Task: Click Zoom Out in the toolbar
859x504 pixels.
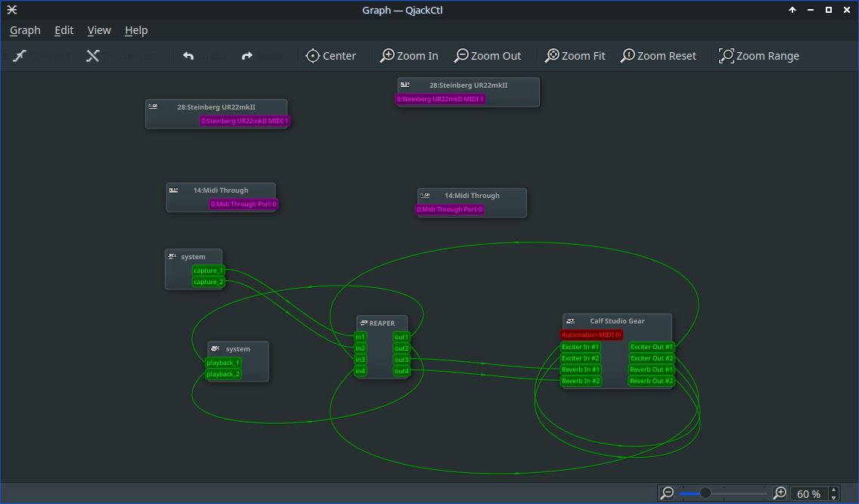Action: [x=487, y=56]
